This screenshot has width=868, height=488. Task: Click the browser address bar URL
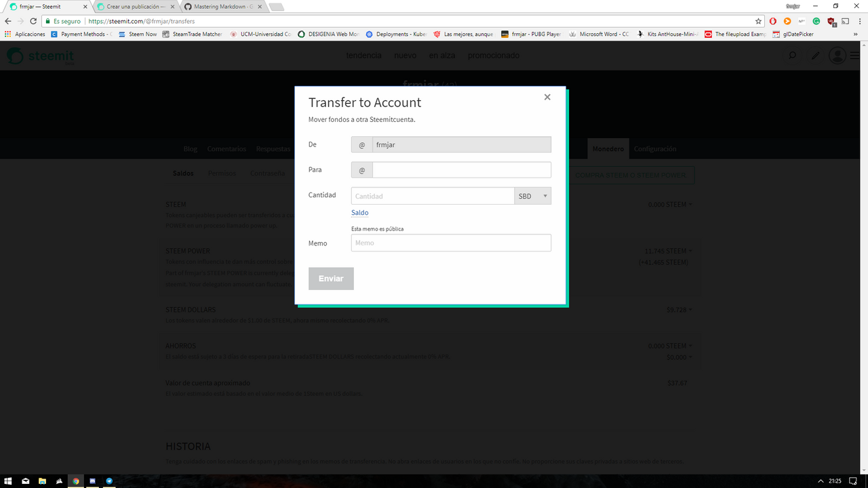[141, 21]
